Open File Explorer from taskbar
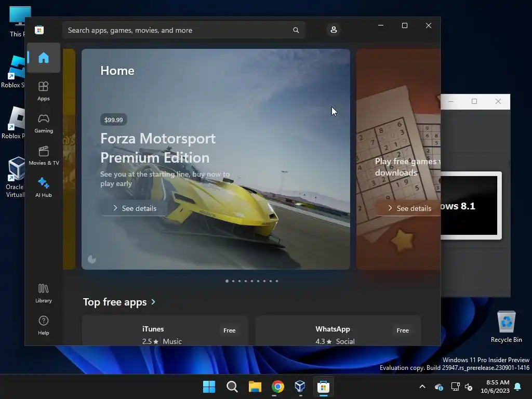Viewport: 532px width, 399px height. click(255, 387)
